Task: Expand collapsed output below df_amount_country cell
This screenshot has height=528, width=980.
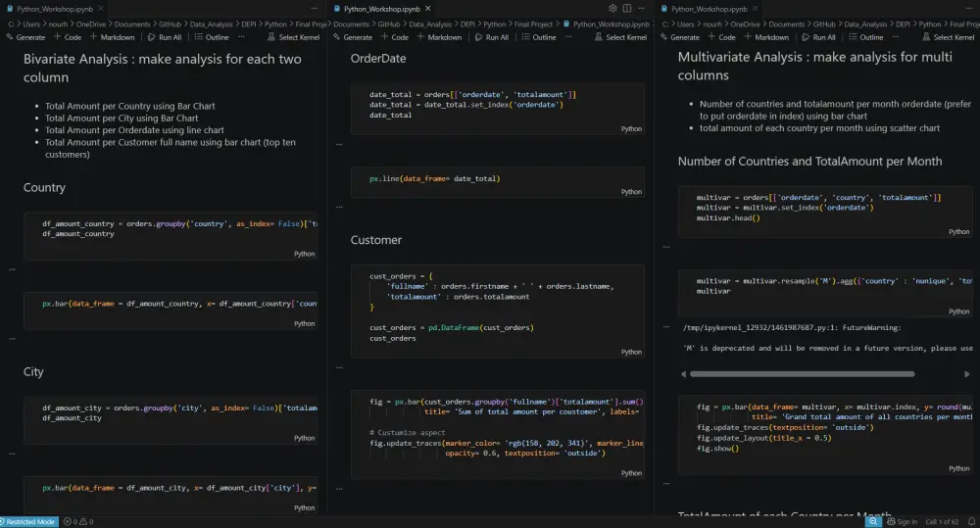Action: [x=12, y=269]
